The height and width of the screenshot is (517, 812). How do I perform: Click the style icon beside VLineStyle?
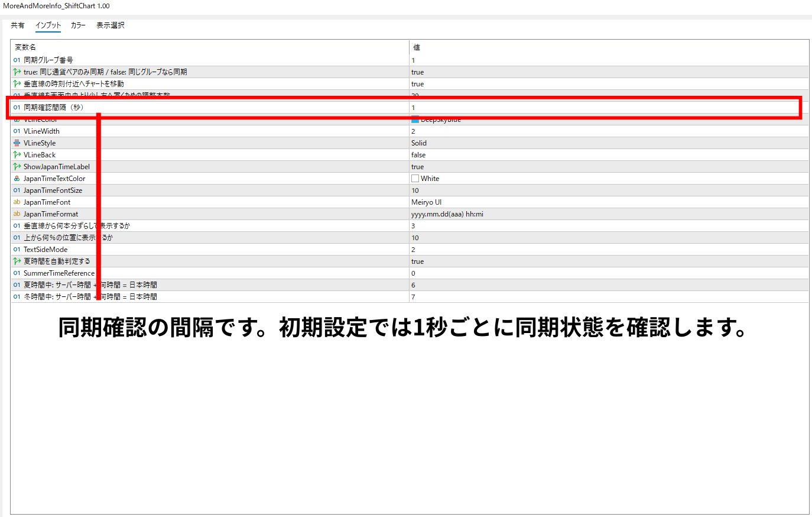(x=17, y=143)
